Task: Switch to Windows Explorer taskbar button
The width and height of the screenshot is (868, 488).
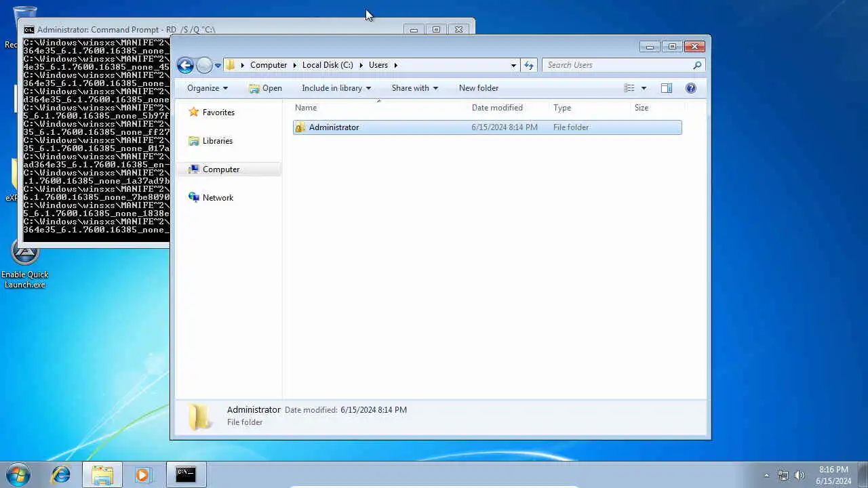Action: (102, 474)
